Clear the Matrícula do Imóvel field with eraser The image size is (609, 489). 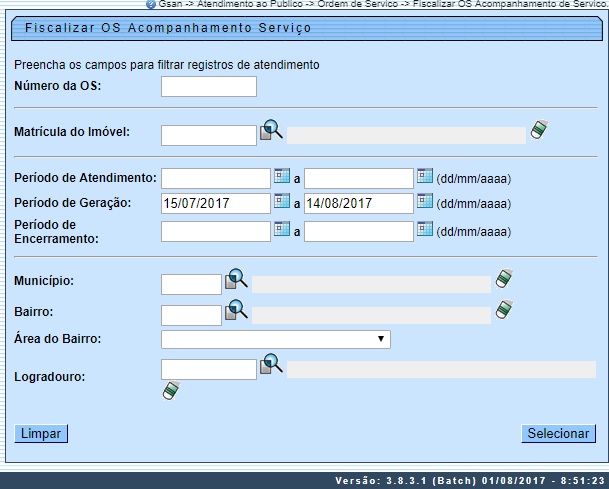click(539, 129)
